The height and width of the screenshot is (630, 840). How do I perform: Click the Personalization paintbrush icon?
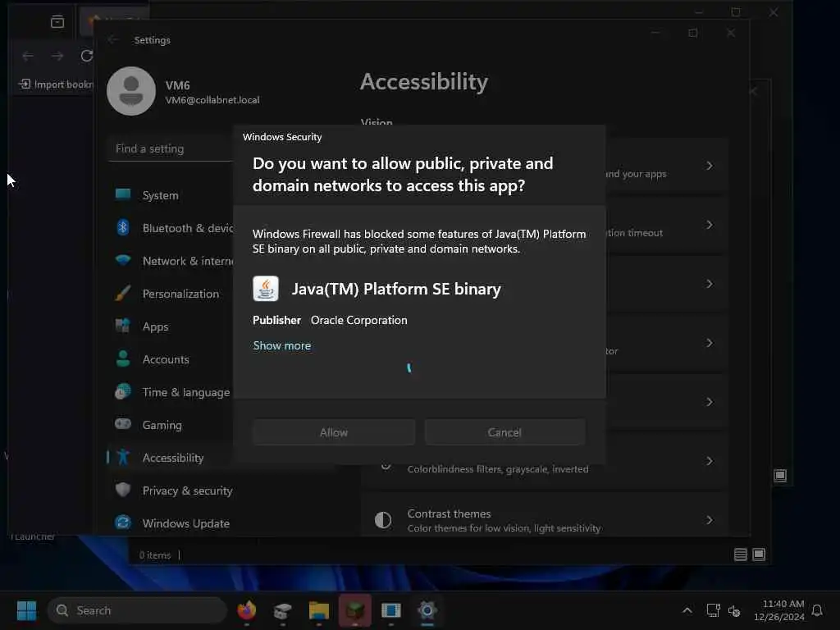(x=123, y=293)
